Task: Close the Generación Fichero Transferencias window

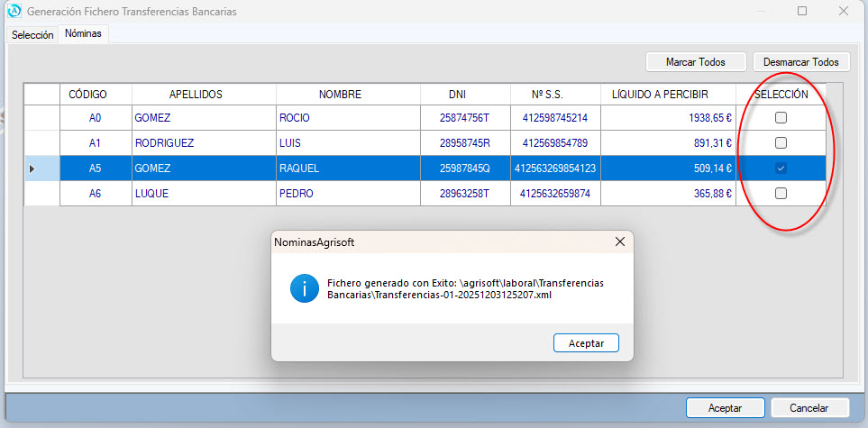Action: pyautogui.click(x=843, y=12)
